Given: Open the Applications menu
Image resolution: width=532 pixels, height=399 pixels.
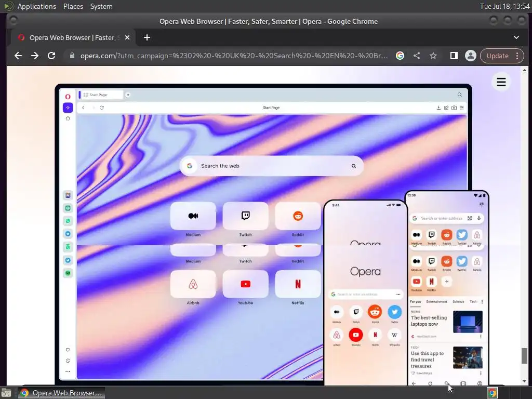Looking at the screenshot, I should coord(37,6).
